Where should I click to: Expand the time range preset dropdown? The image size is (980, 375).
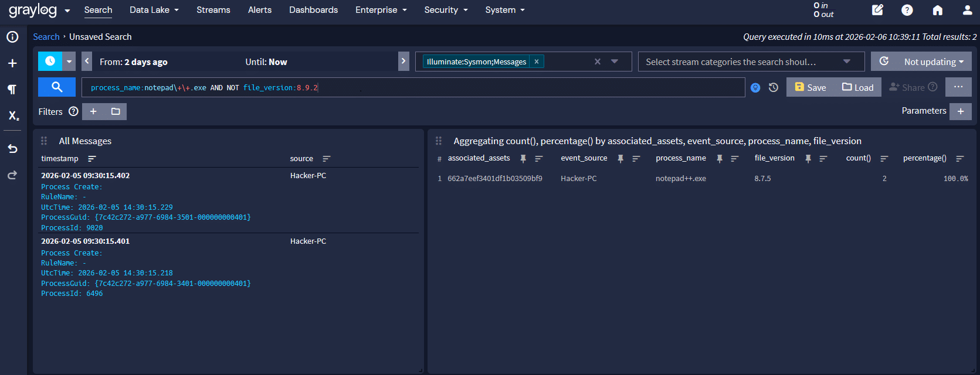[69, 62]
